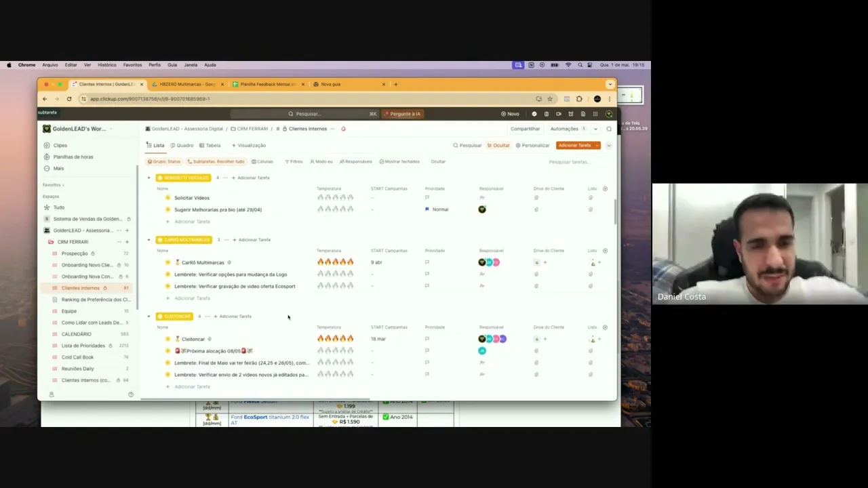This screenshot has height=488, width=868.
Task: Click the Compartilhar button
Action: (x=525, y=129)
